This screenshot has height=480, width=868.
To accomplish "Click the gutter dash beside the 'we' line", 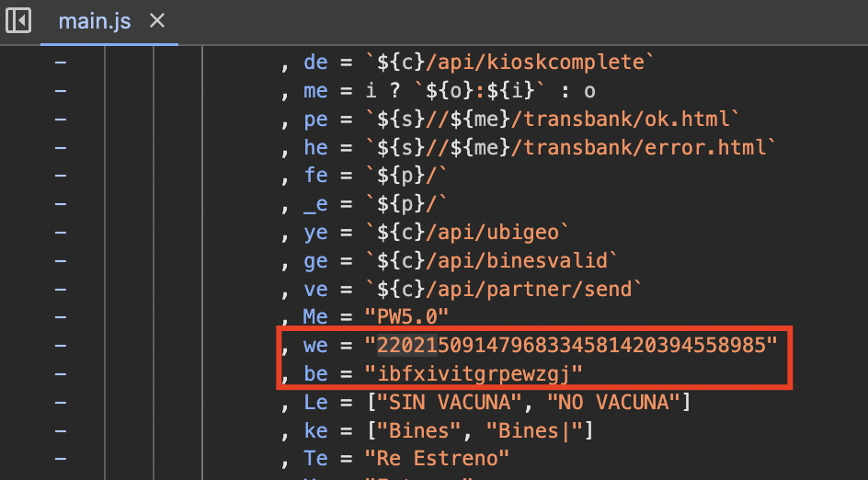I will [61, 346].
